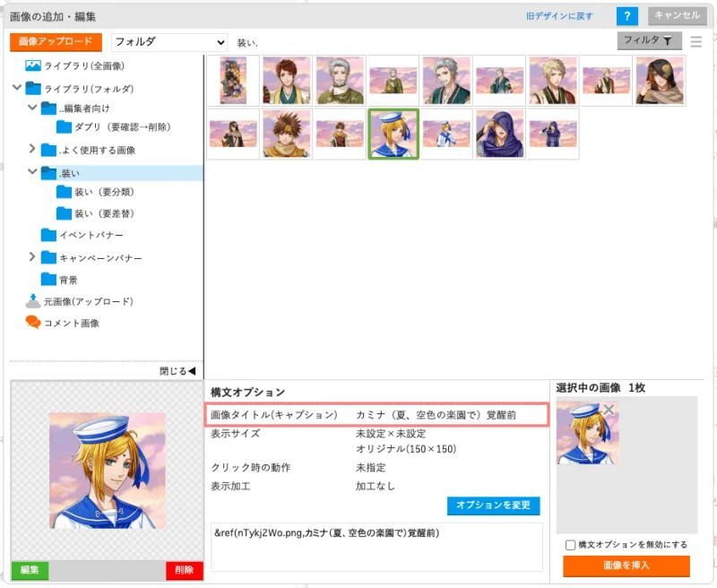Click the 旧デザインに戻す link

559,16
